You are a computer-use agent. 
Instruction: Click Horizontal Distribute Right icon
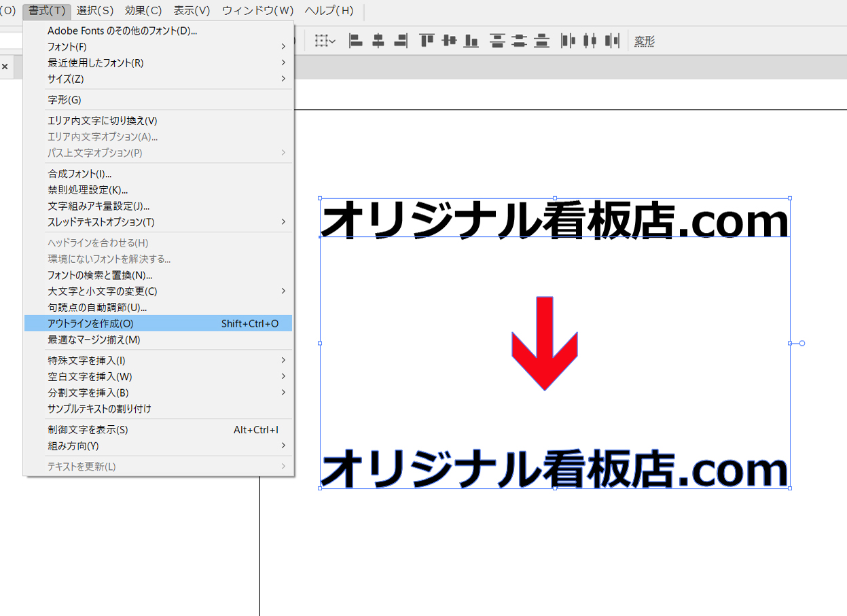[613, 41]
